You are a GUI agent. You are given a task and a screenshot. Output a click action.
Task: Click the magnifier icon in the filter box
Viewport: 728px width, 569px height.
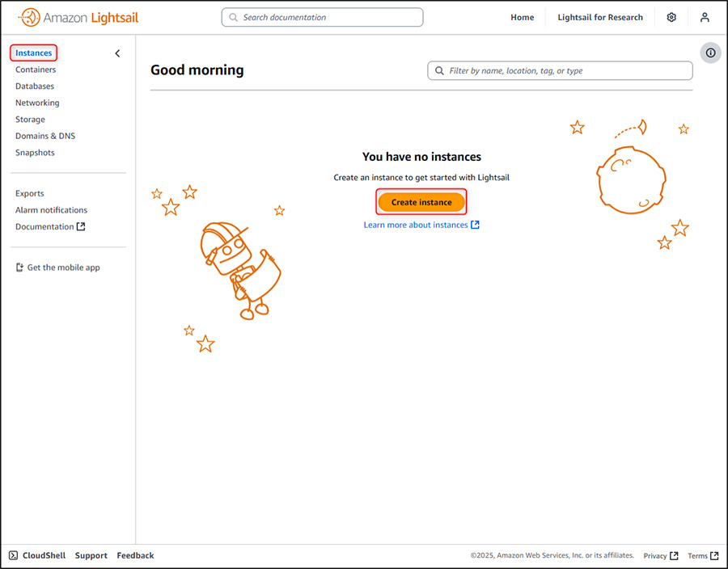[x=438, y=70]
